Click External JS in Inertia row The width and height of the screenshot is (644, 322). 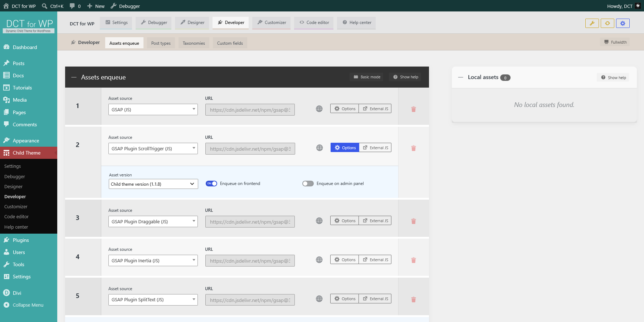tap(375, 260)
